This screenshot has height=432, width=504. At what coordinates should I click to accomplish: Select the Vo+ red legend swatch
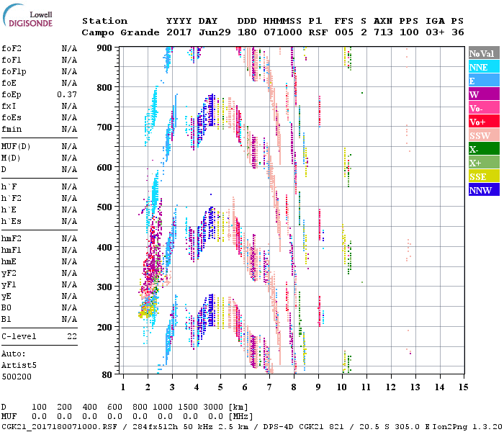point(484,122)
